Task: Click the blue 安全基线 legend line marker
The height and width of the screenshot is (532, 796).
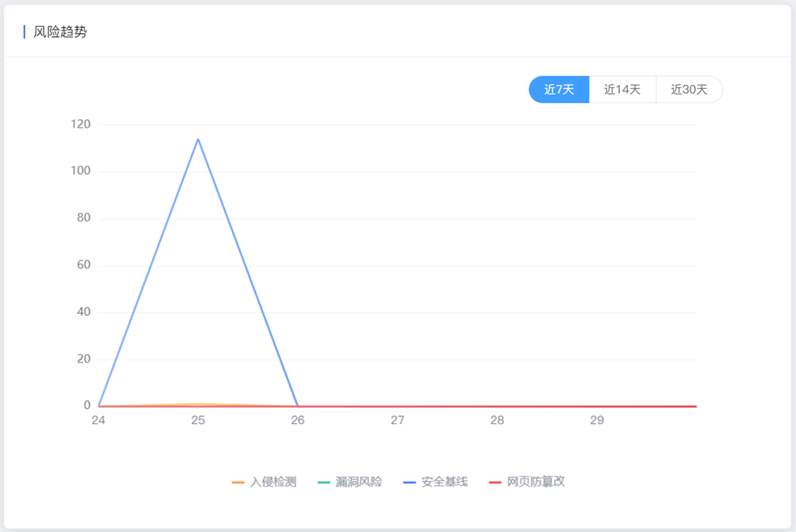Action: (x=410, y=482)
